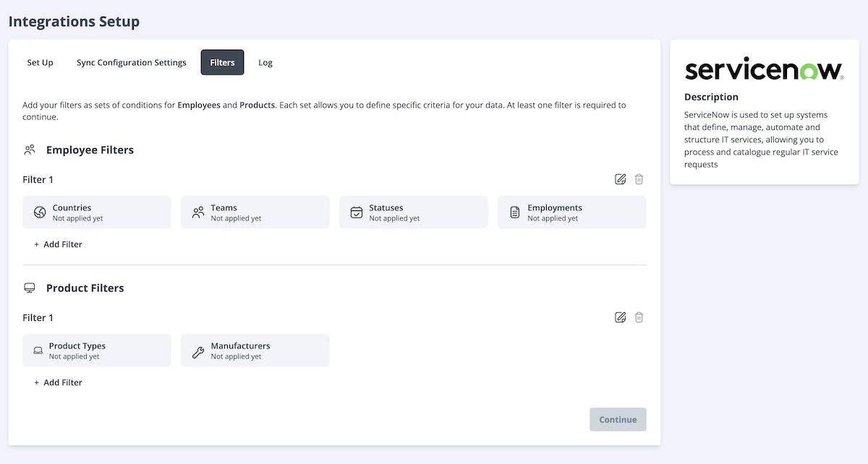The height and width of the screenshot is (464, 868).
Task: Open the Countries filter selector
Action: point(96,212)
